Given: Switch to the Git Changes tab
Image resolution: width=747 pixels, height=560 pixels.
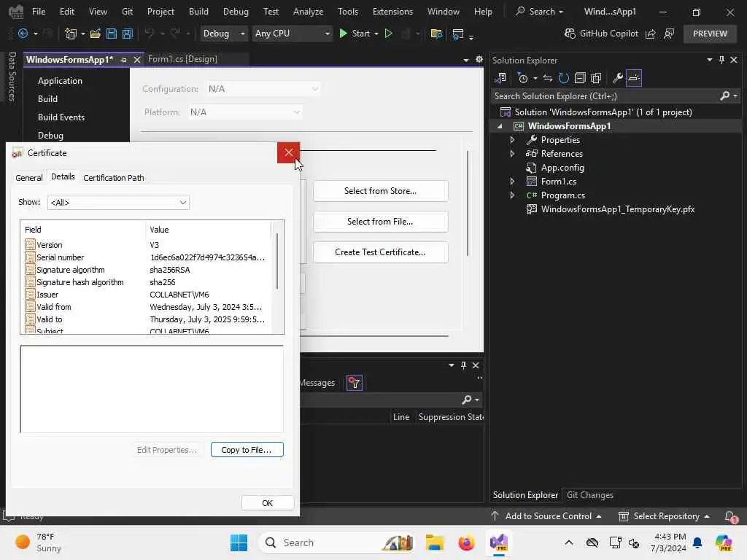Looking at the screenshot, I should click(x=589, y=495).
